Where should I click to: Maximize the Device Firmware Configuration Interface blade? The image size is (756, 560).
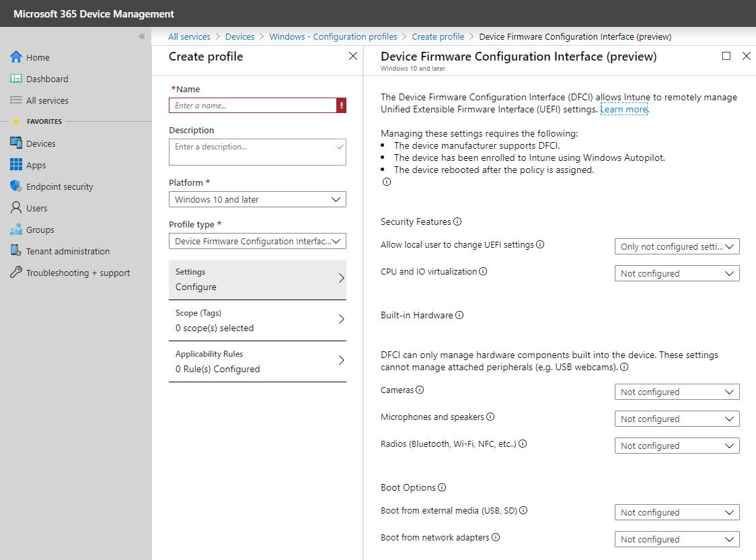726,56
